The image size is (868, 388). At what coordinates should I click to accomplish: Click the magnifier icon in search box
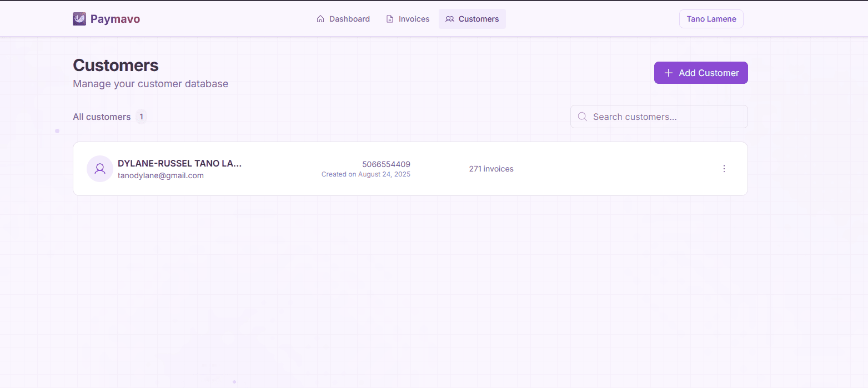583,117
